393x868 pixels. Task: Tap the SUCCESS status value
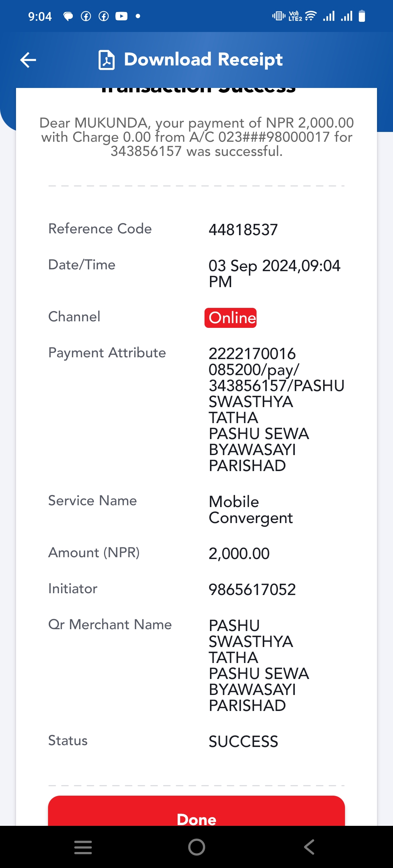point(243,742)
